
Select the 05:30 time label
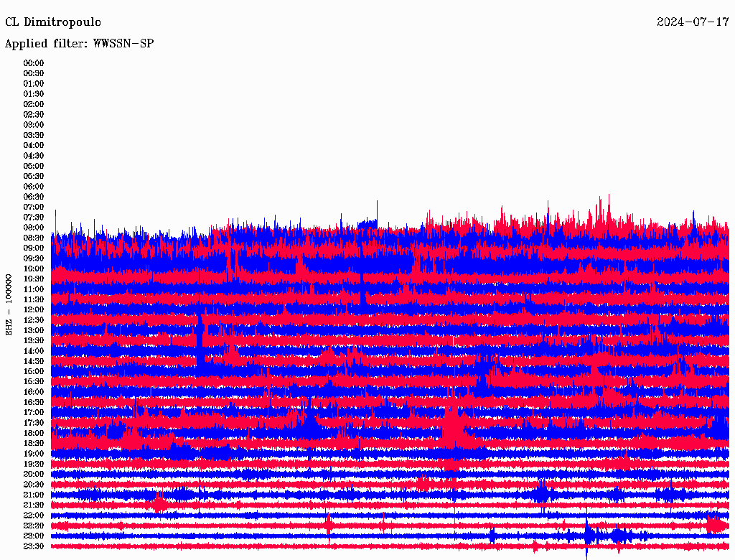coord(34,177)
